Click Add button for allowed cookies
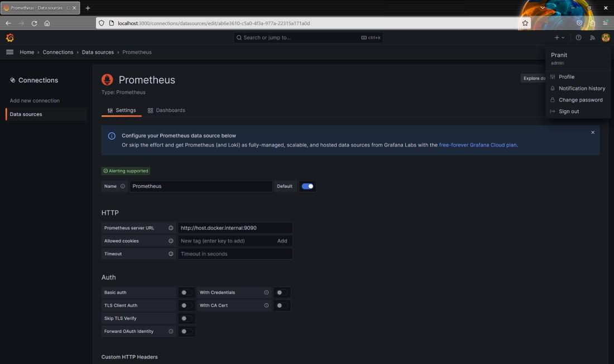The image size is (614, 364). [x=282, y=241]
